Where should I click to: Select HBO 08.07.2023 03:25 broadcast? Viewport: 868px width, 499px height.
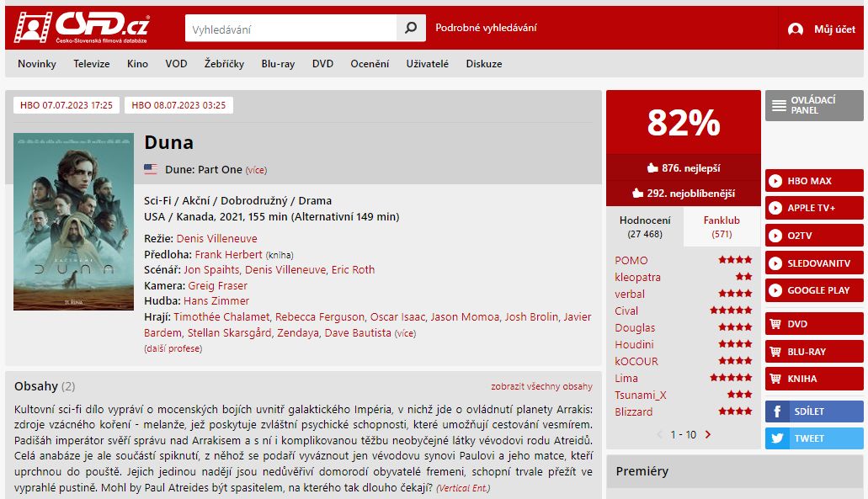click(178, 105)
